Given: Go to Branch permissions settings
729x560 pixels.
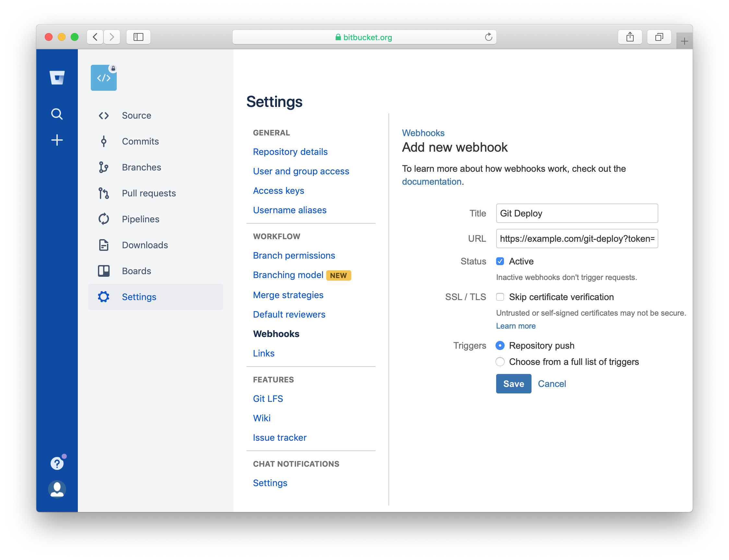Looking at the screenshot, I should pos(294,255).
